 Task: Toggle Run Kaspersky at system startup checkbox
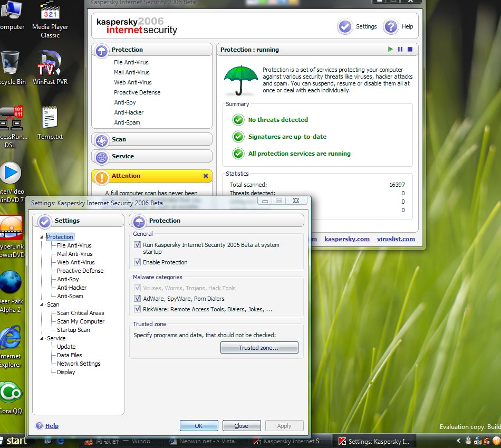[138, 245]
